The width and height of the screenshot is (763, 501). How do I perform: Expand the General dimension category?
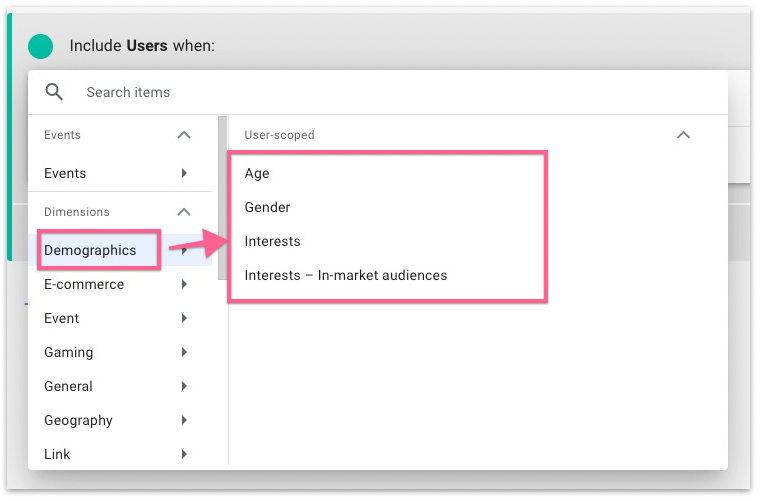point(69,386)
